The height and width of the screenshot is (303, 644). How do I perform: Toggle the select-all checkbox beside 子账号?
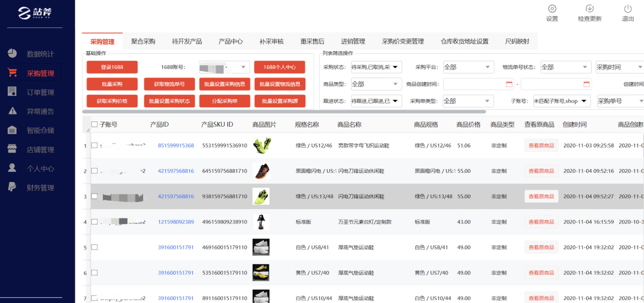pyautogui.click(x=94, y=124)
